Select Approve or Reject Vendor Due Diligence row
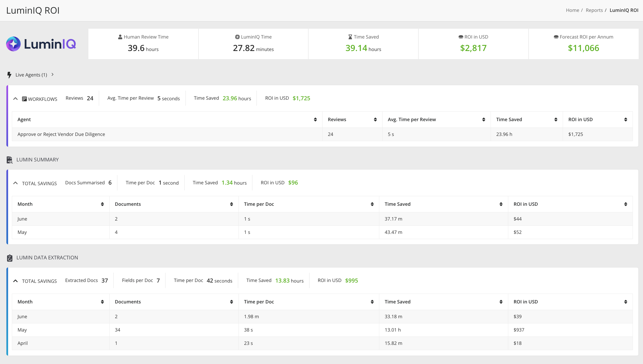The height and width of the screenshot is (364, 643). tap(322, 134)
